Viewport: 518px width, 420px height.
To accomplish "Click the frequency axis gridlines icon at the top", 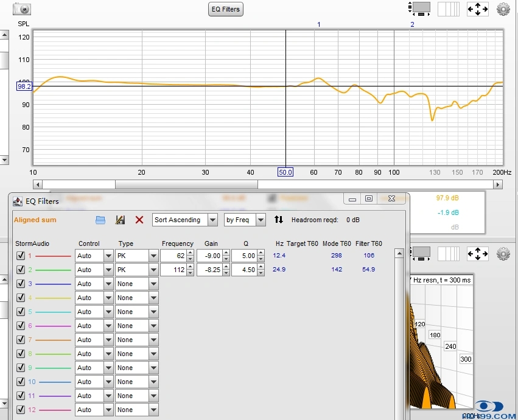I will pyautogui.click(x=449, y=9).
